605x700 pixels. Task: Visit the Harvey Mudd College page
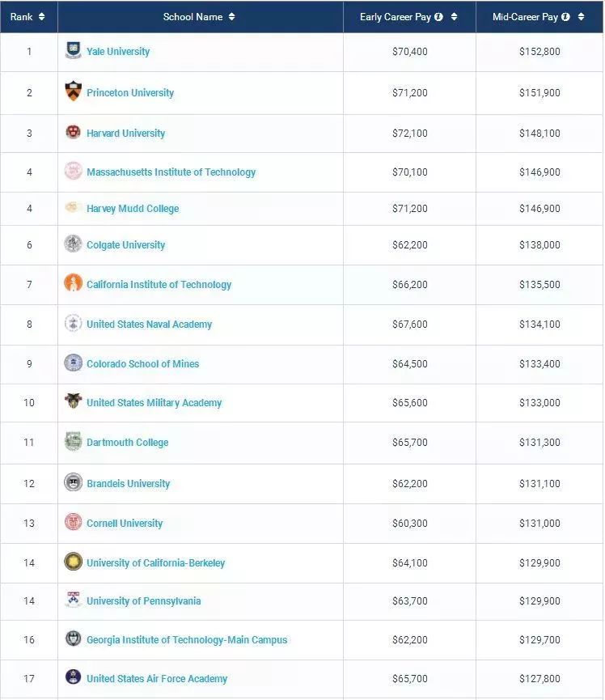click(x=133, y=209)
